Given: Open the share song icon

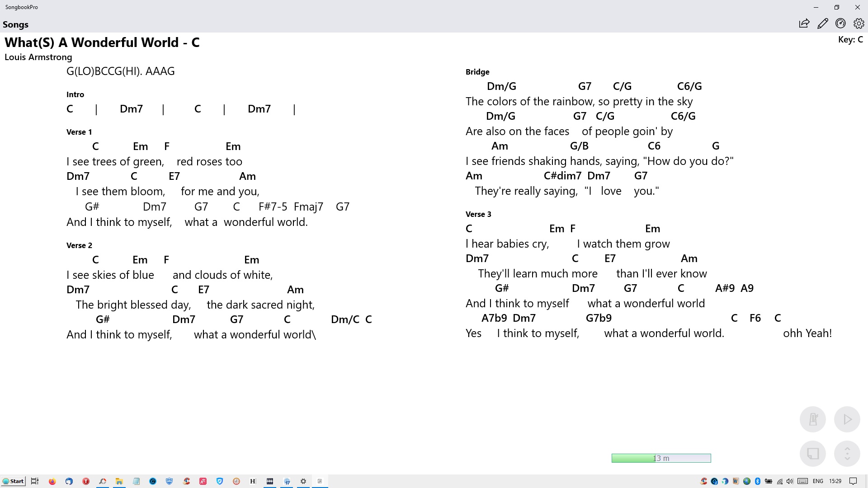Looking at the screenshot, I should (x=804, y=23).
